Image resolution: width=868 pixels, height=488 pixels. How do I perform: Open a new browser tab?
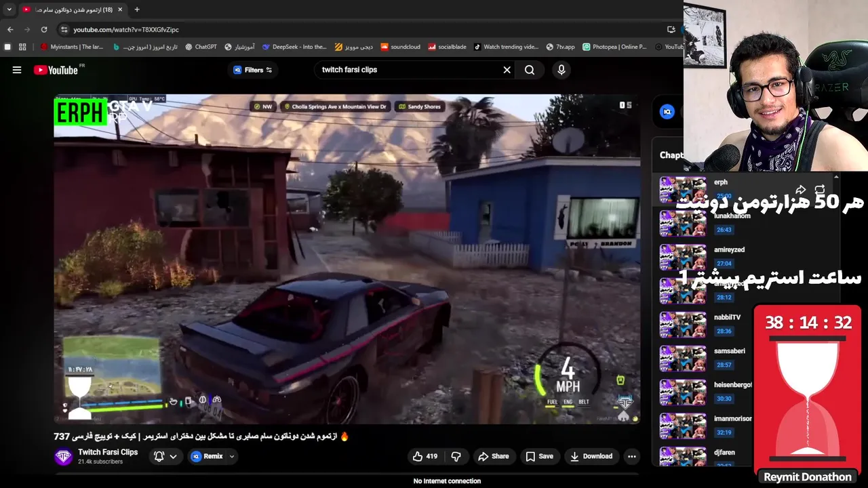click(137, 9)
